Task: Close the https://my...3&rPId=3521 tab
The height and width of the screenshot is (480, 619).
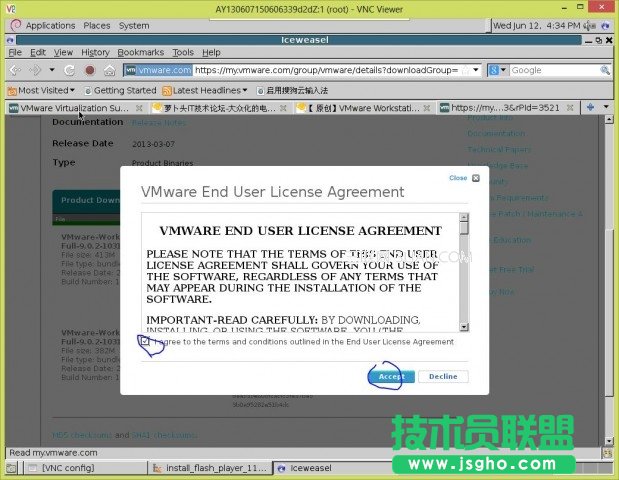Action: point(570,107)
